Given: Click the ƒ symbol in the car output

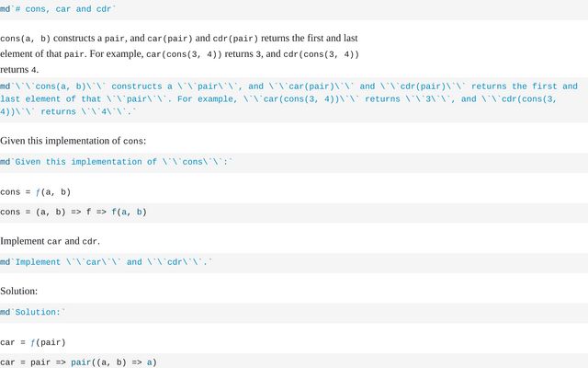Looking at the screenshot, I should pos(33,342).
